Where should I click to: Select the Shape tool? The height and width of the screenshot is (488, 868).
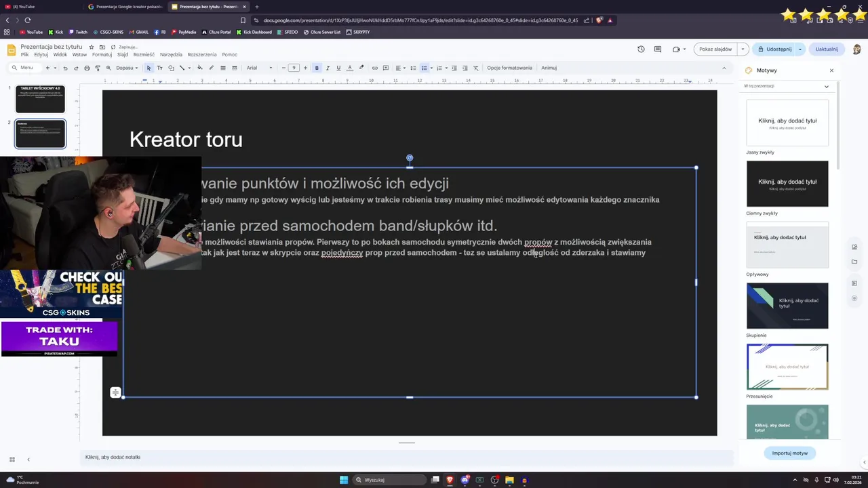[x=171, y=68]
